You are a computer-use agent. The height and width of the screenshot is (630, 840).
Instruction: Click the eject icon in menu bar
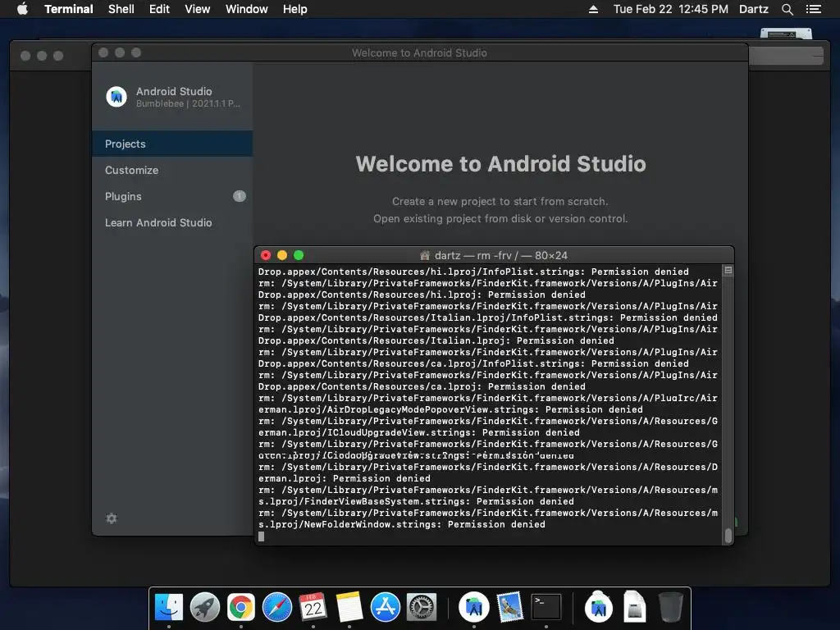tap(593, 9)
